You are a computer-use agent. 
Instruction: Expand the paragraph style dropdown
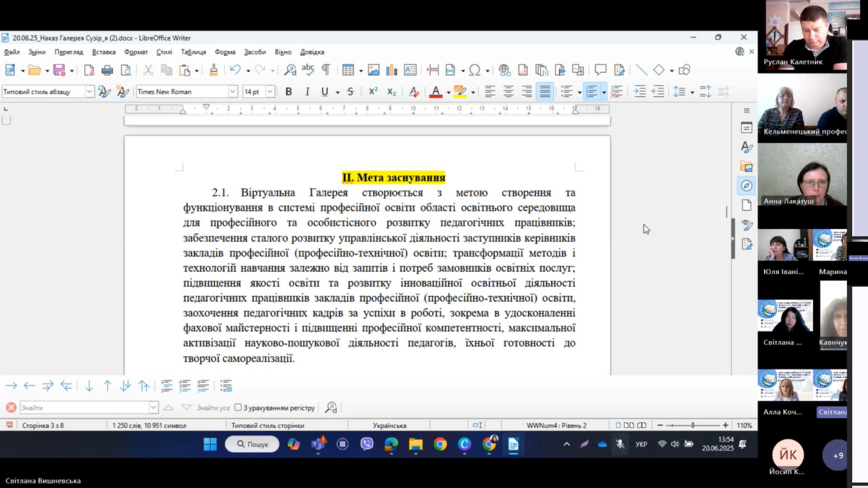click(90, 92)
